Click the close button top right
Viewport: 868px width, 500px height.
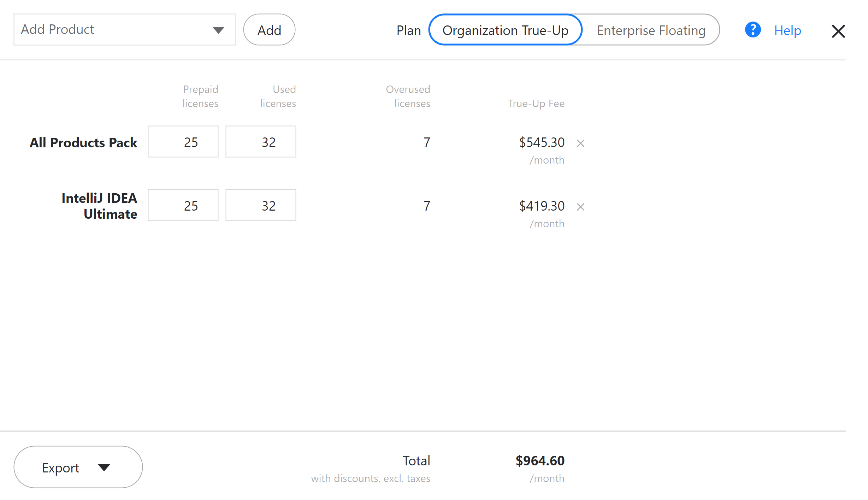point(839,29)
